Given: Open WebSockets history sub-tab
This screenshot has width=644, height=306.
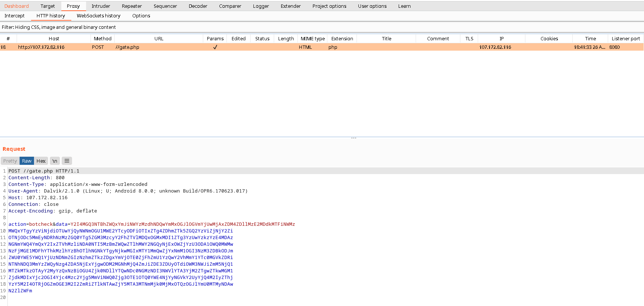Looking at the screenshot, I should click(x=99, y=16).
